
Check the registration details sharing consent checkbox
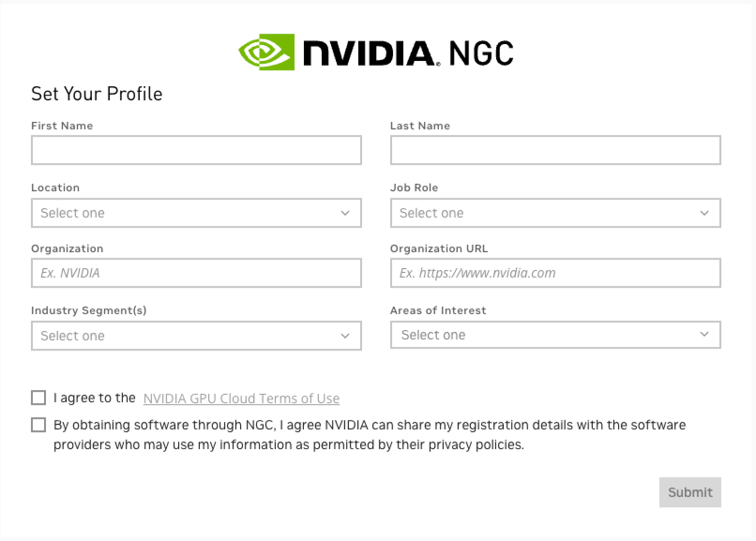38,424
